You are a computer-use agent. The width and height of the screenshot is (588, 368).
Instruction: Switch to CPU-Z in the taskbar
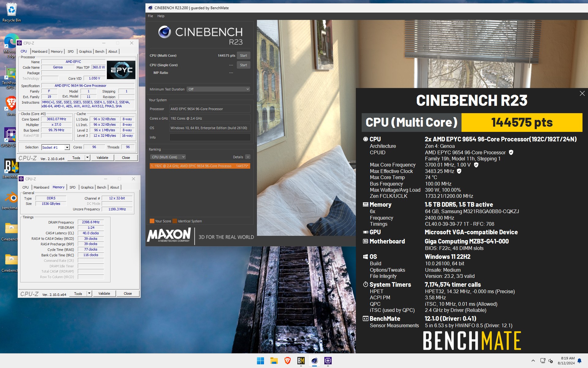(328, 361)
